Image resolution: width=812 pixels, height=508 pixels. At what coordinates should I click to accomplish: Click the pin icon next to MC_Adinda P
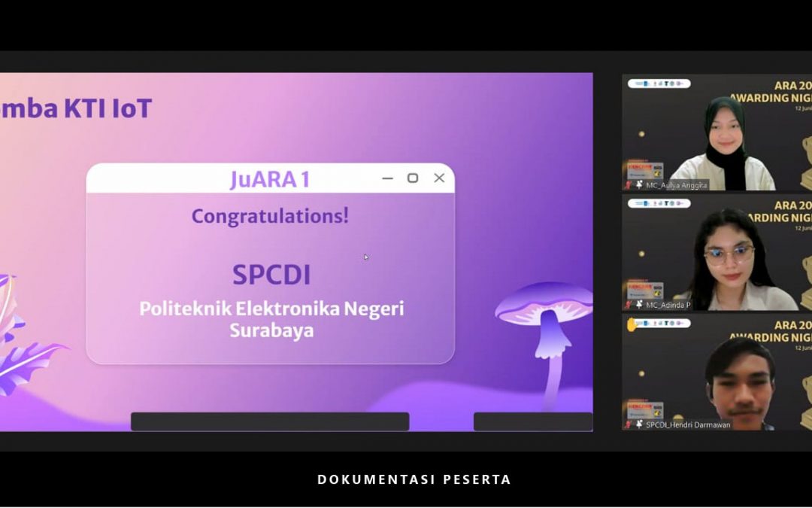point(639,305)
